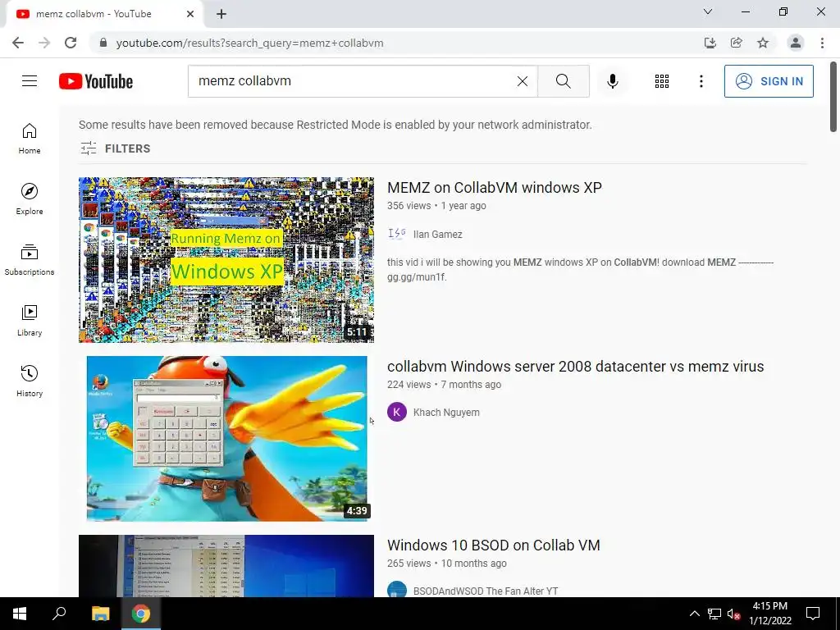Select Home in the sidebar

click(30, 139)
